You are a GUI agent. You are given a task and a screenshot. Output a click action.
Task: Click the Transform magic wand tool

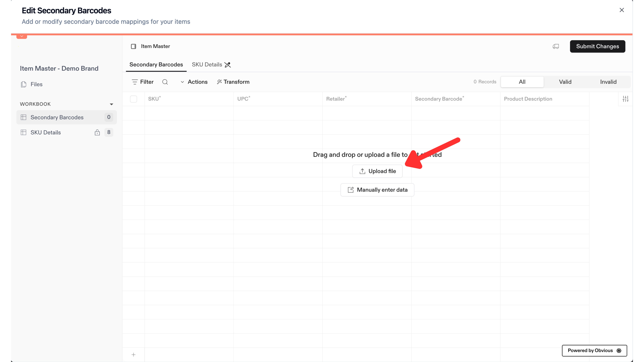click(233, 82)
